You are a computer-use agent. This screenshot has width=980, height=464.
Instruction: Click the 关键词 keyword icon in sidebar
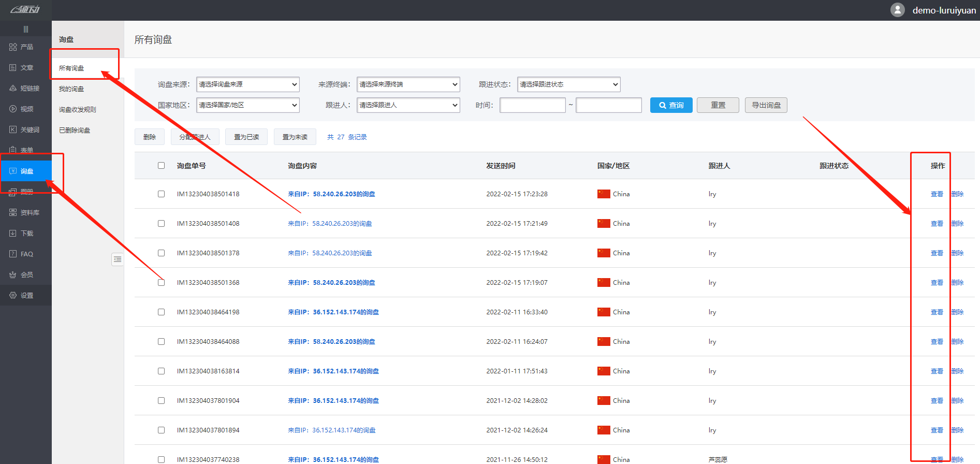coord(13,130)
